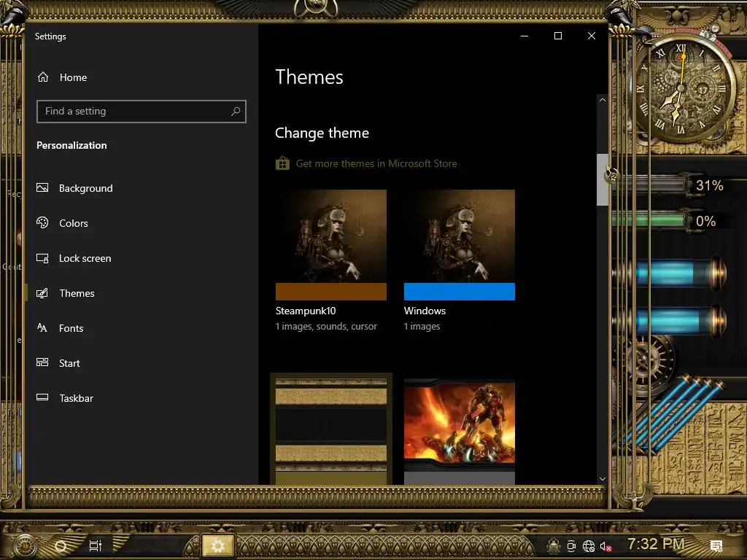Viewport: 747px width, 560px height.
Task: Click the muted volume tray icon
Action: coord(605,547)
